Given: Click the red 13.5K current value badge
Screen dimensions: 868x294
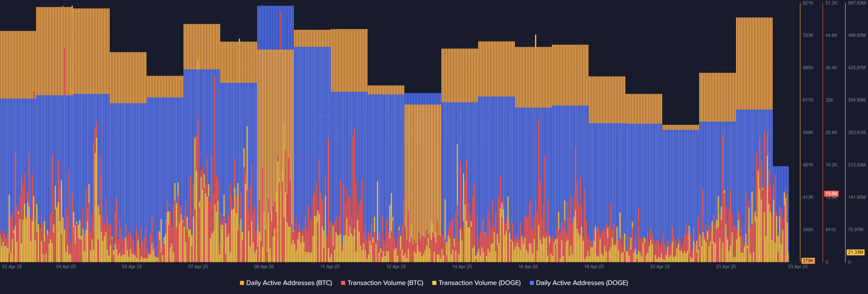Looking at the screenshot, I should pos(831,194).
